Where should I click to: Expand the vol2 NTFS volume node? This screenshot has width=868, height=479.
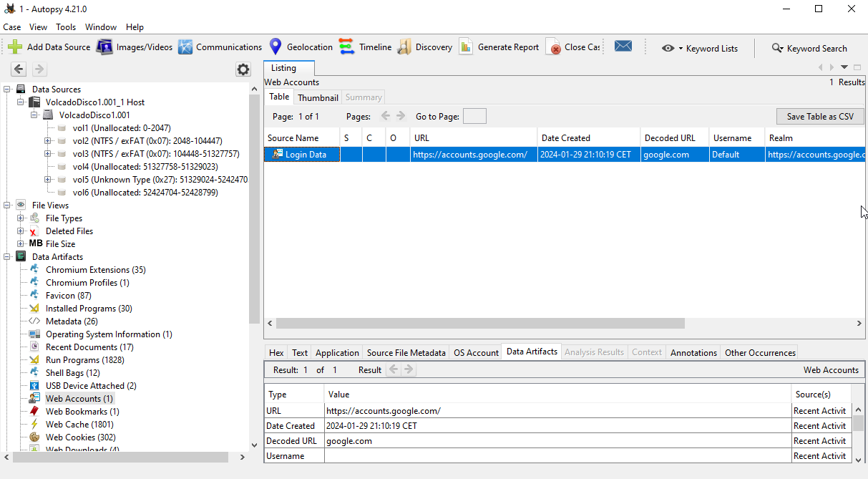click(48, 141)
